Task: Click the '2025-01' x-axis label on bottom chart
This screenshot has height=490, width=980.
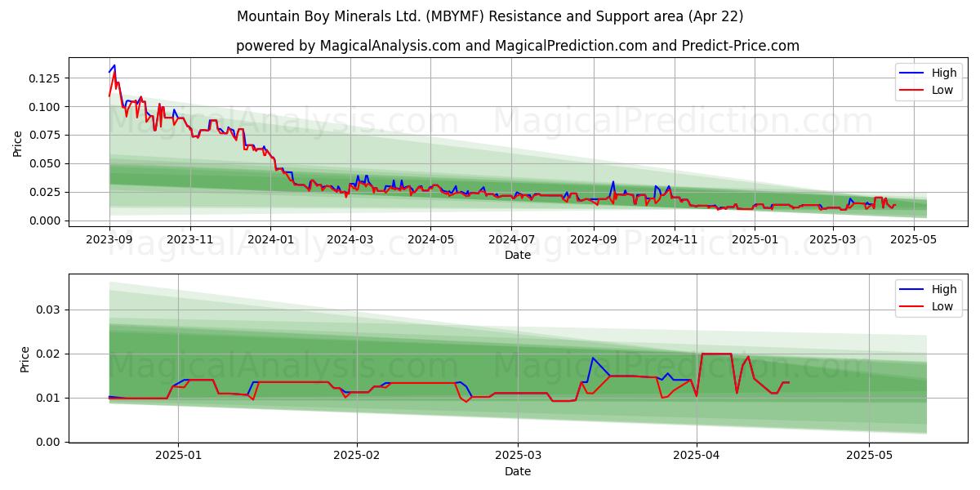Action: (x=178, y=456)
